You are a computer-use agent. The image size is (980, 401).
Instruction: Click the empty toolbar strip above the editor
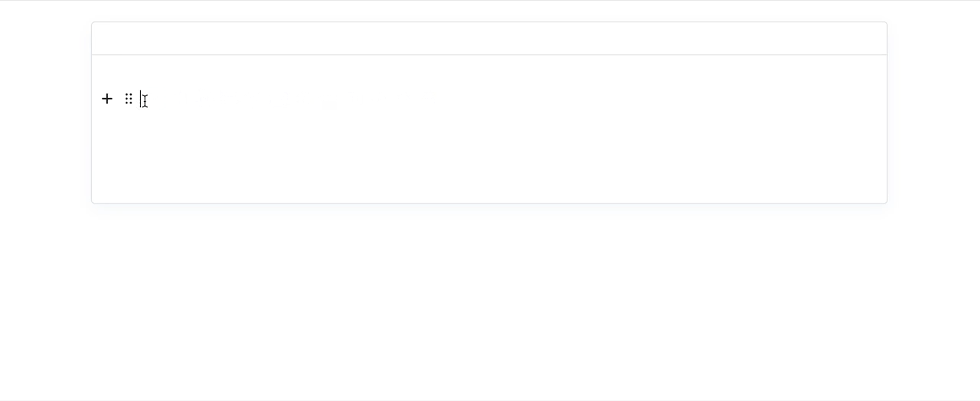point(490,38)
